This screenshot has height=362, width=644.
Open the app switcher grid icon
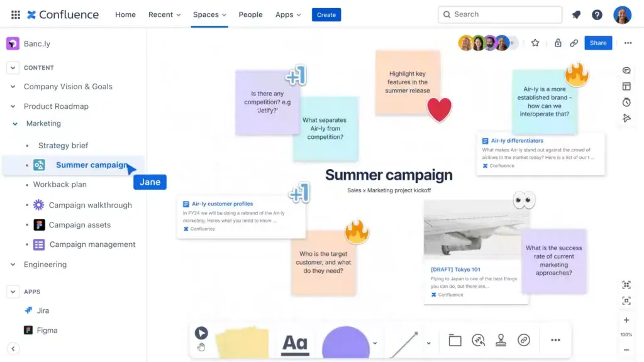click(x=16, y=14)
